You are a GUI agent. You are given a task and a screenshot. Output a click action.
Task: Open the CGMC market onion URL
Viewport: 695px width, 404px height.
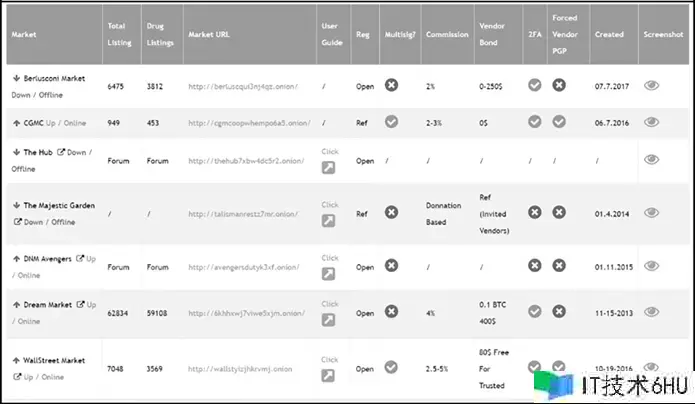coord(249,123)
